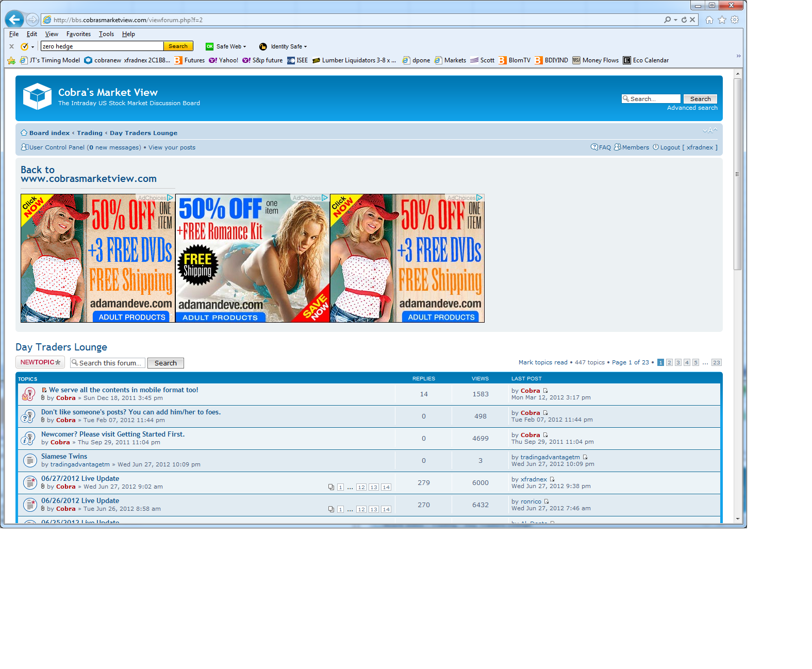Image resolution: width=812 pixels, height=669 pixels.
Task: Open the Advanced search link
Action: click(692, 108)
